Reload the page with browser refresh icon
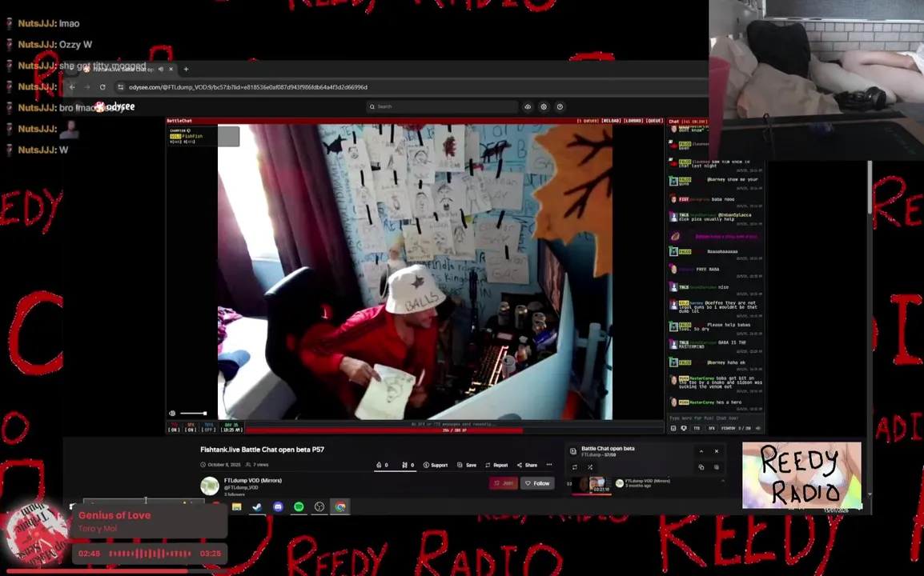Image resolution: width=924 pixels, height=576 pixels. pyautogui.click(x=102, y=87)
